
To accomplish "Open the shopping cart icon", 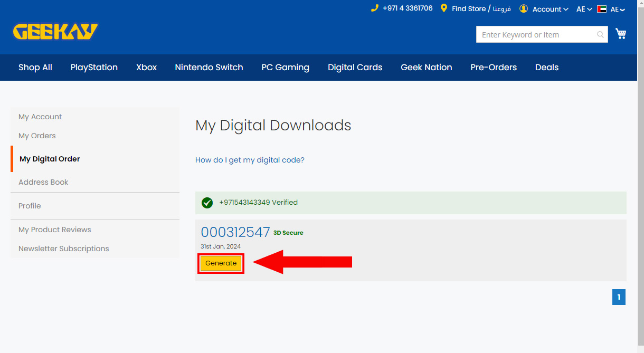I will pyautogui.click(x=621, y=34).
